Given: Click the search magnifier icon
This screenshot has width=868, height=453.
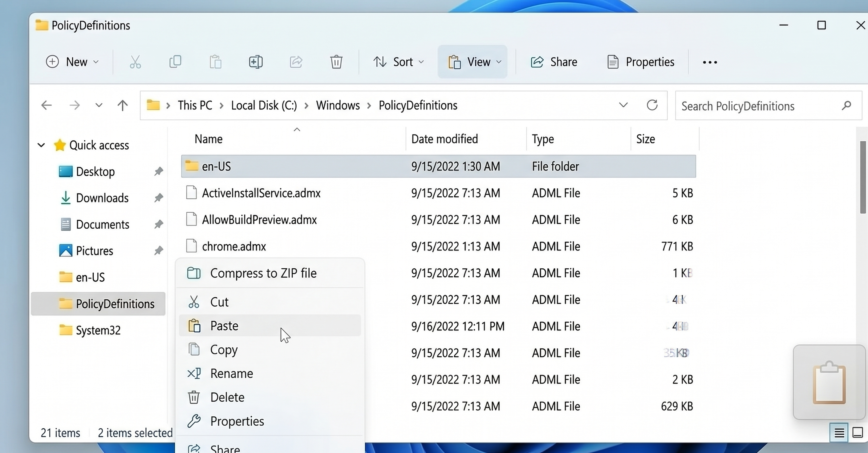Looking at the screenshot, I should (846, 106).
